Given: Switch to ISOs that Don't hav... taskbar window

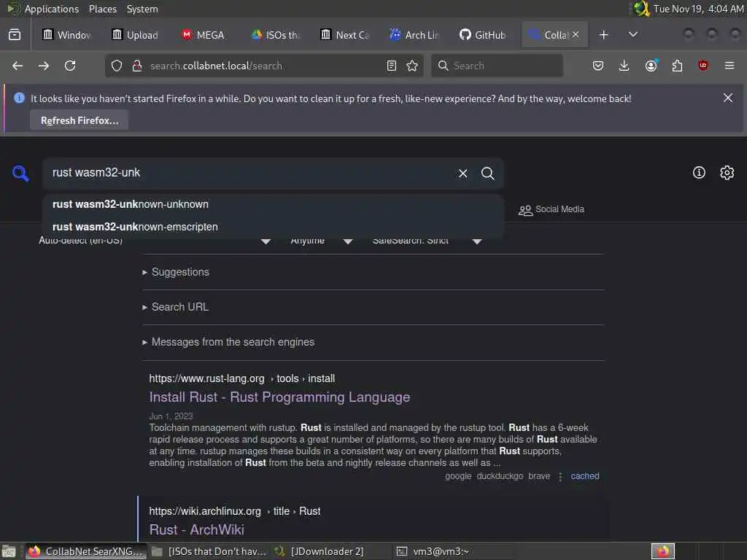Looking at the screenshot, I should coord(209,551).
